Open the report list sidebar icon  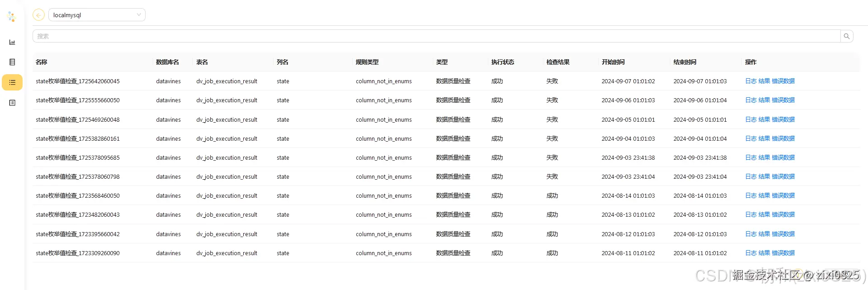pyautogui.click(x=12, y=103)
